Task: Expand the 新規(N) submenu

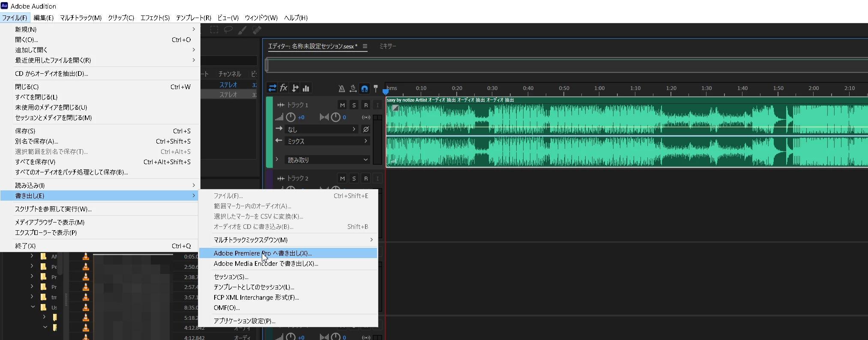Action: click(100, 29)
